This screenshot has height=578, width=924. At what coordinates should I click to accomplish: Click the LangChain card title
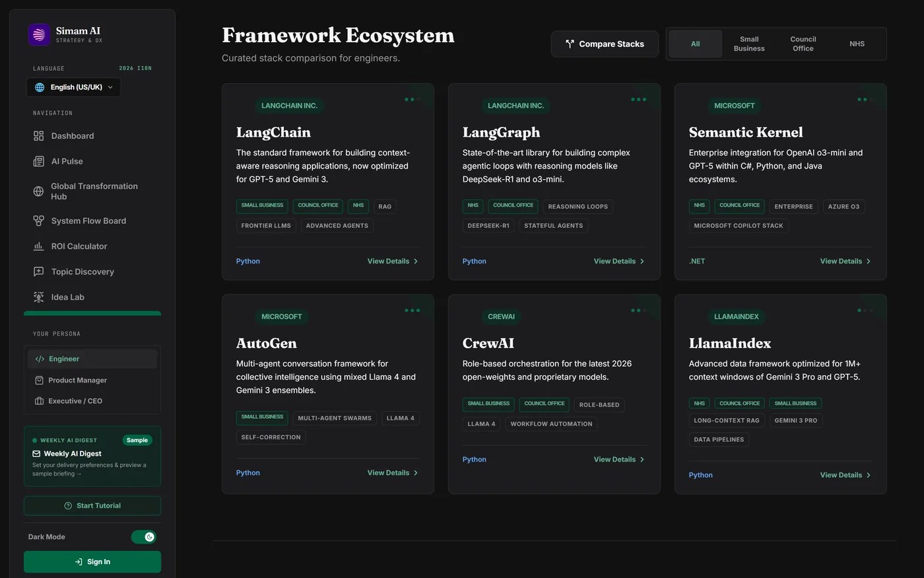pos(273,133)
